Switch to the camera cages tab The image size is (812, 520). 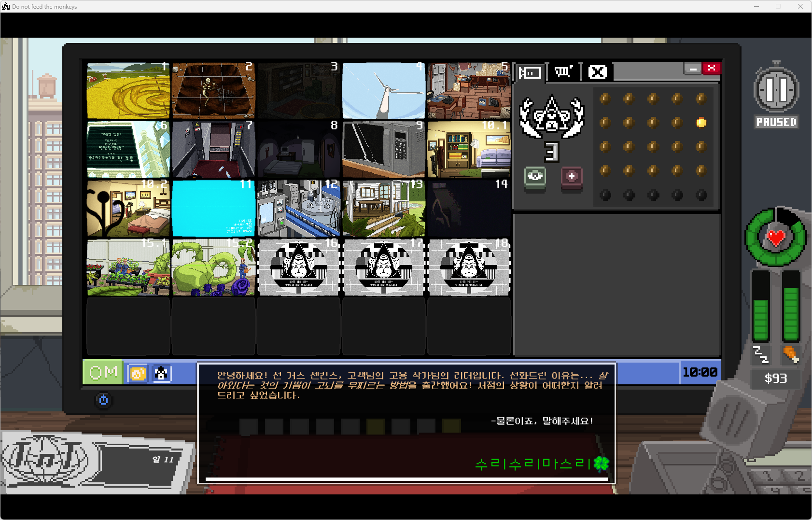pos(530,72)
